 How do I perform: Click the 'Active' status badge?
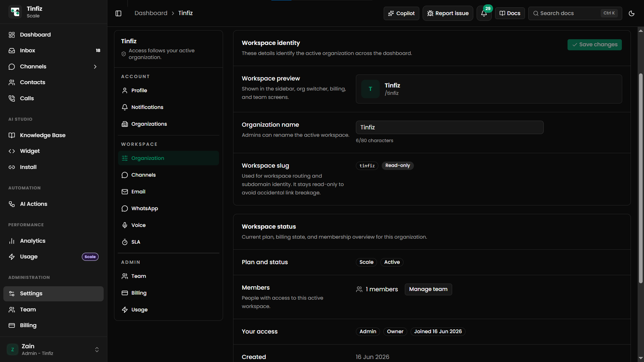pyautogui.click(x=392, y=262)
